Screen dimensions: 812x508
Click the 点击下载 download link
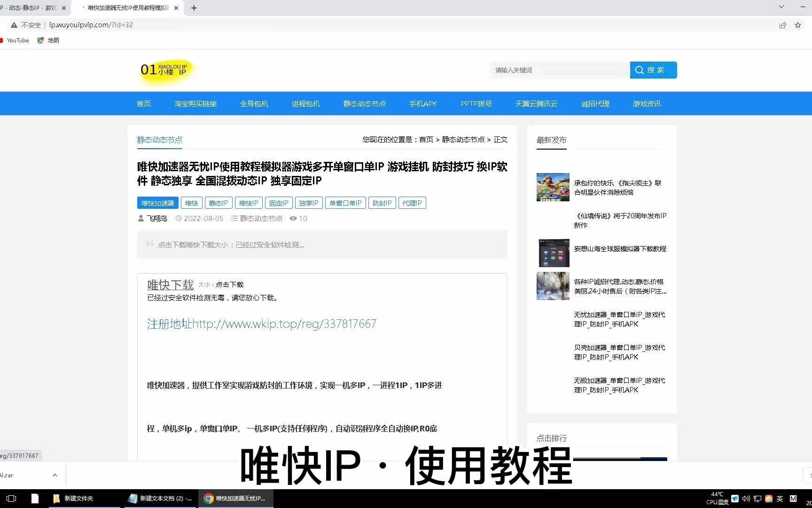click(229, 285)
